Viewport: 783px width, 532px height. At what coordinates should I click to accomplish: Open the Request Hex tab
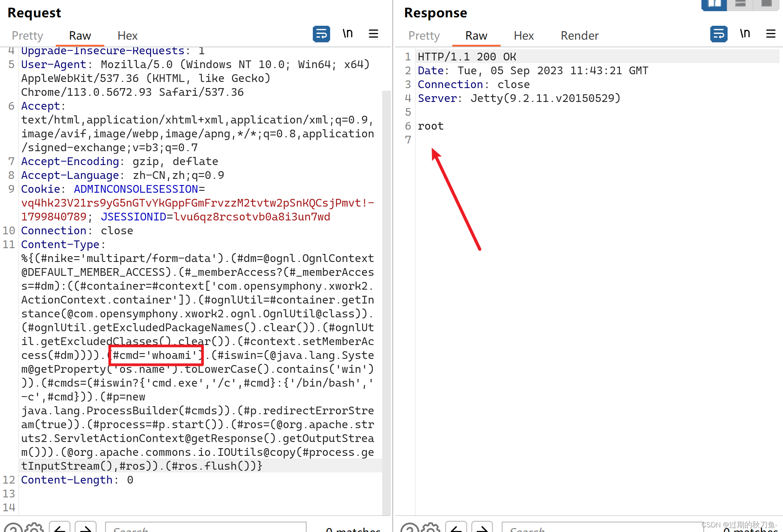(x=127, y=36)
